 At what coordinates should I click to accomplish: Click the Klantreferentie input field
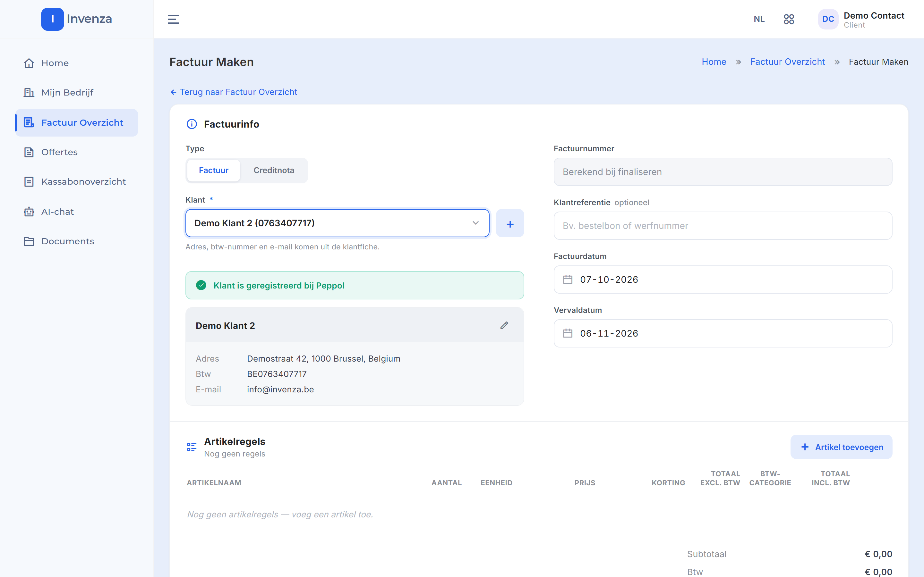(x=723, y=226)
